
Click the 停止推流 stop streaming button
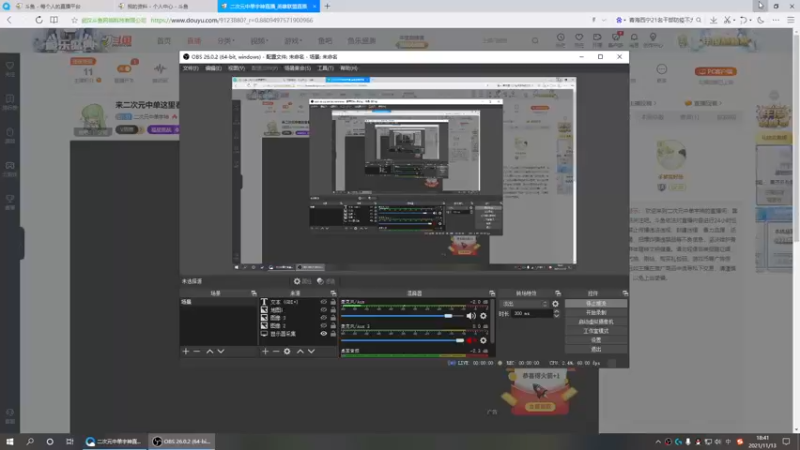tap(596, 304)
